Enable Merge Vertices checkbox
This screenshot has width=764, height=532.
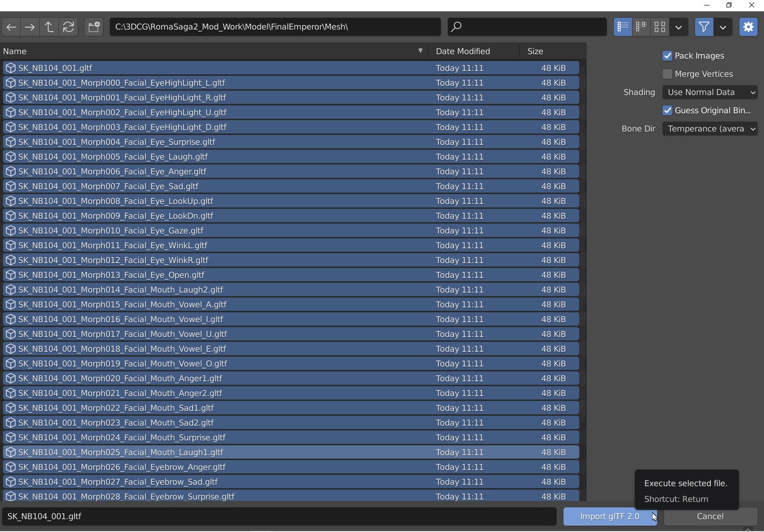coord(667,74)
